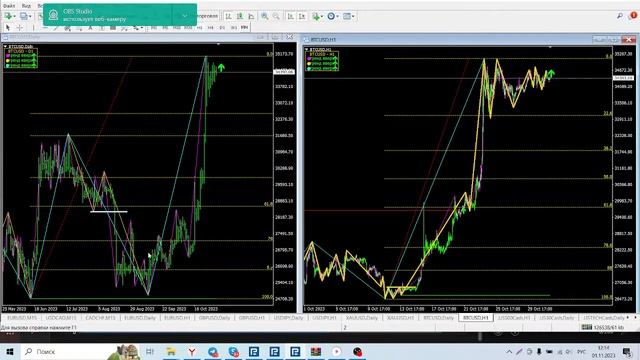Switch to the H4 timeframe
Viewport: 640px width, 360px height.
coord(211,28)
